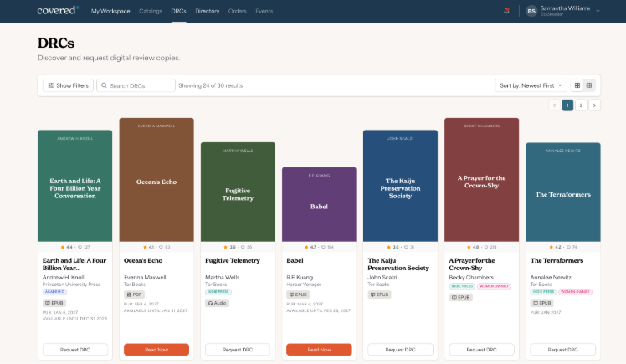This screenshot has height=364, width=626.
Task: Open the Babel title link
Action: click(295, 260)
